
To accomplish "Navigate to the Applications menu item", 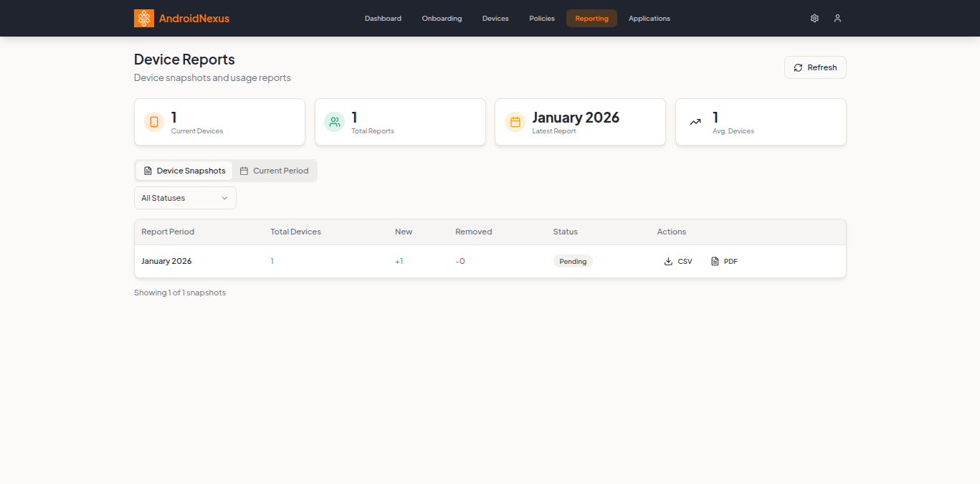I will pyautogui.click(x=649, y=18).
